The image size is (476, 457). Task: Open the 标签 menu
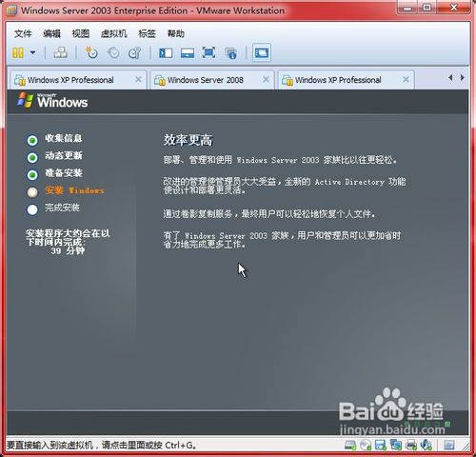[x=147, y=33]
